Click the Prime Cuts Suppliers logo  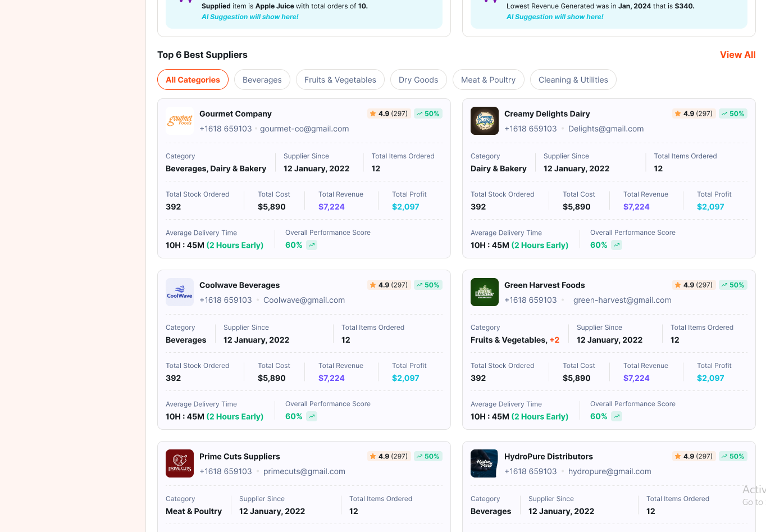180,463
